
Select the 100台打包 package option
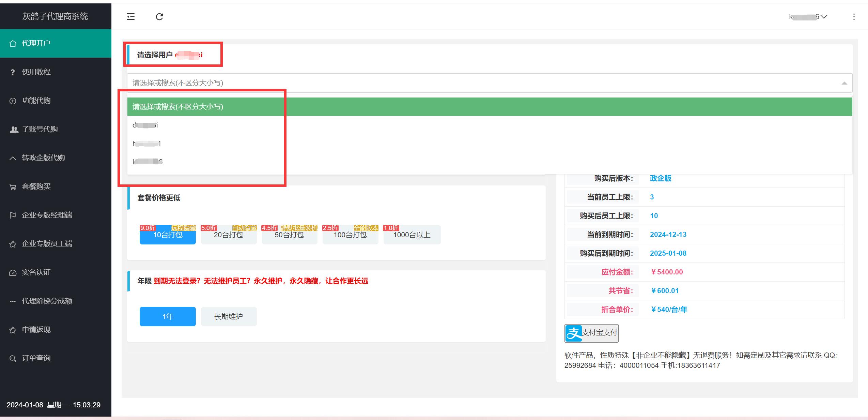(350, 235)
